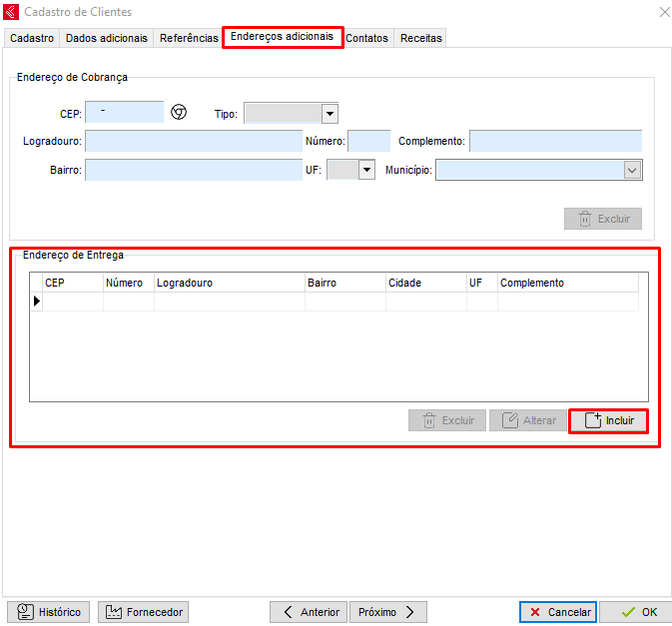Confirm with the OK button
The height and width of the screenshot is (626, 672).
[639, 612]
